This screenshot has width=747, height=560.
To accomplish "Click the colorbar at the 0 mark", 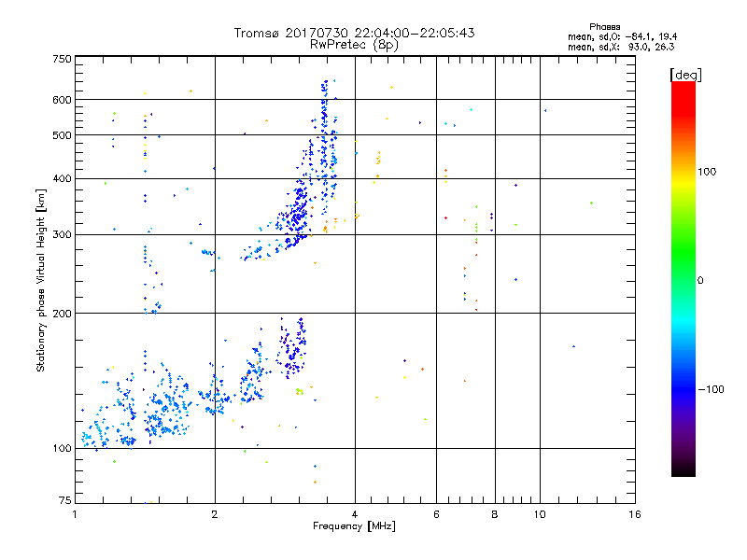I will point(684,280).
